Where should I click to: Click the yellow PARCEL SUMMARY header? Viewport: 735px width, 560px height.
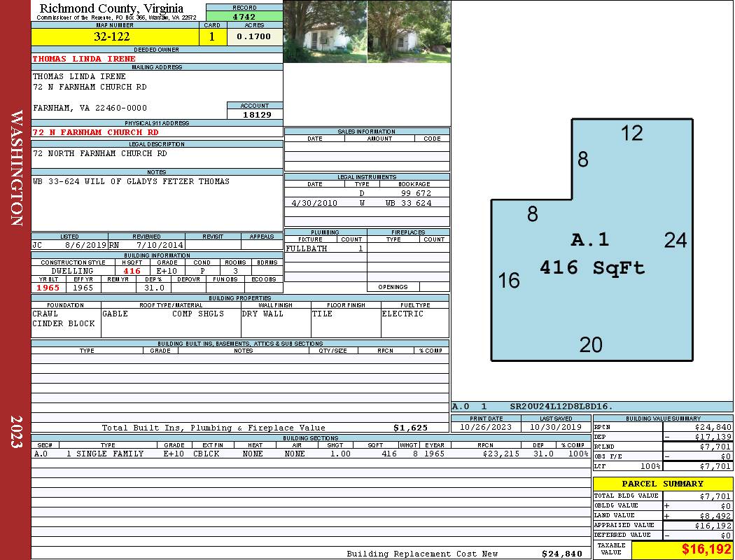663,484
